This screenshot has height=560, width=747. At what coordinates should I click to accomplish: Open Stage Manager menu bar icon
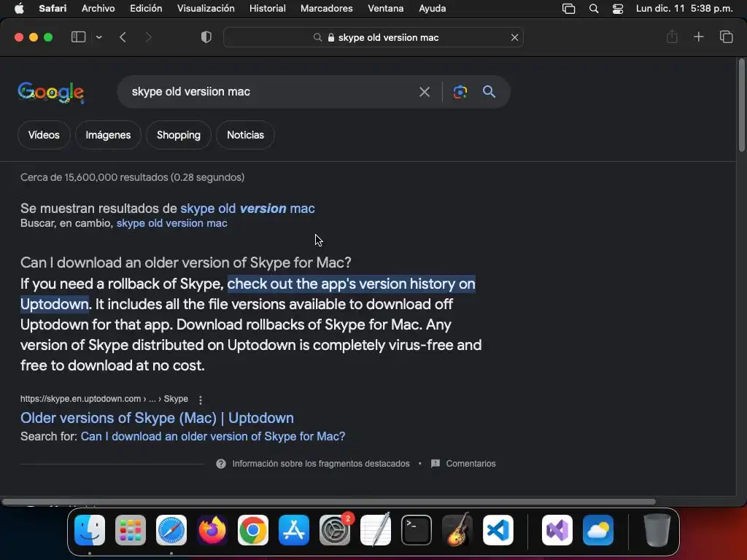point(568,9)
